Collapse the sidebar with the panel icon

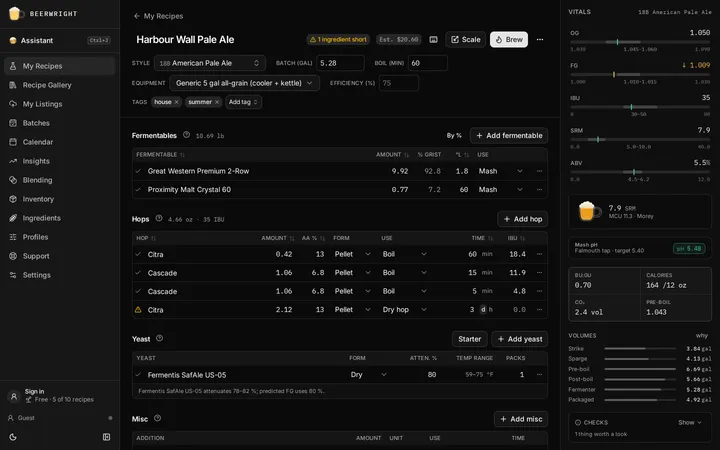tap(107, 437)
